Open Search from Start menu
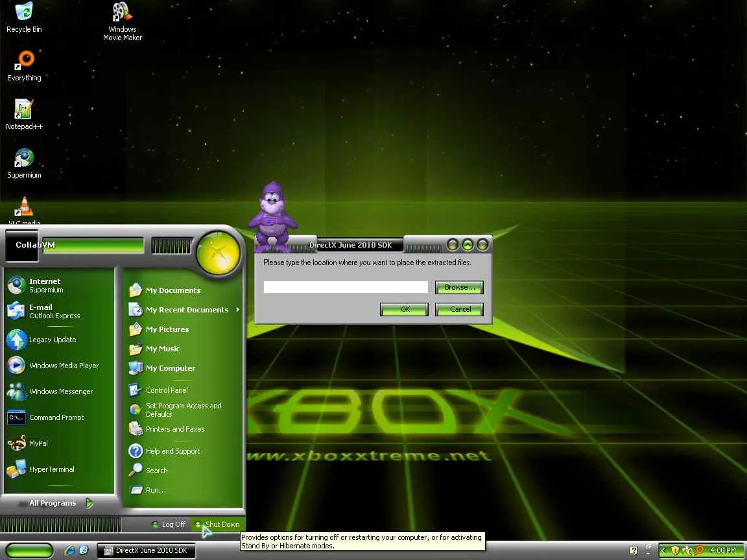This screenshot has width=747, height=560. pyautogui.click(x=184, y=471)
